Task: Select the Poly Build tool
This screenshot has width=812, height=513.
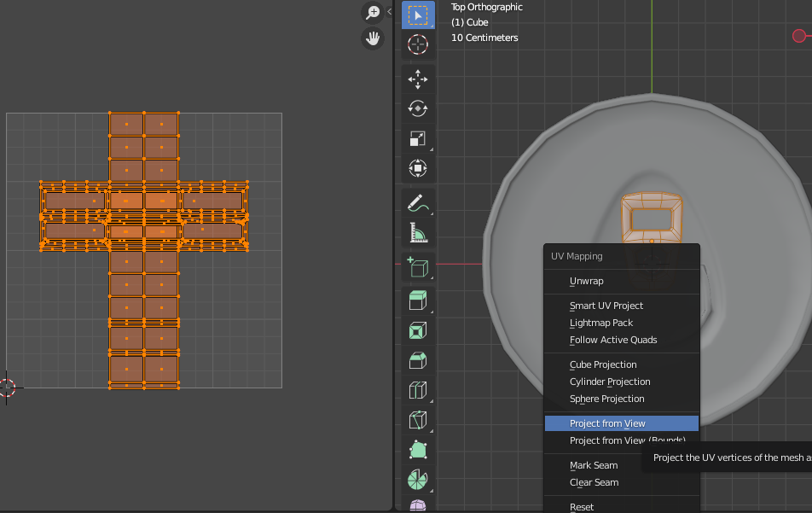Action: (x=418, y=449)
